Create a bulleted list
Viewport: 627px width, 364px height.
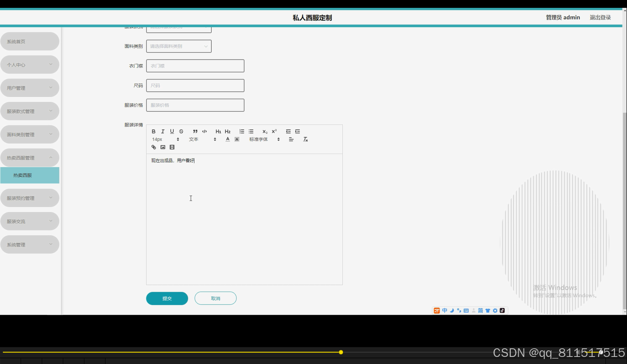click(251, 132)
